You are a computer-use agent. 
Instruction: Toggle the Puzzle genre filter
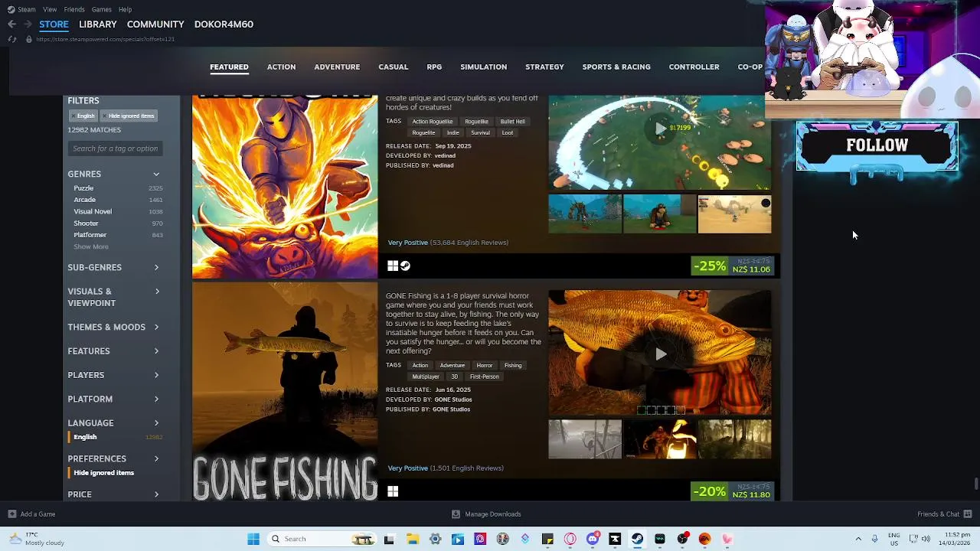[x=118, y=188]
